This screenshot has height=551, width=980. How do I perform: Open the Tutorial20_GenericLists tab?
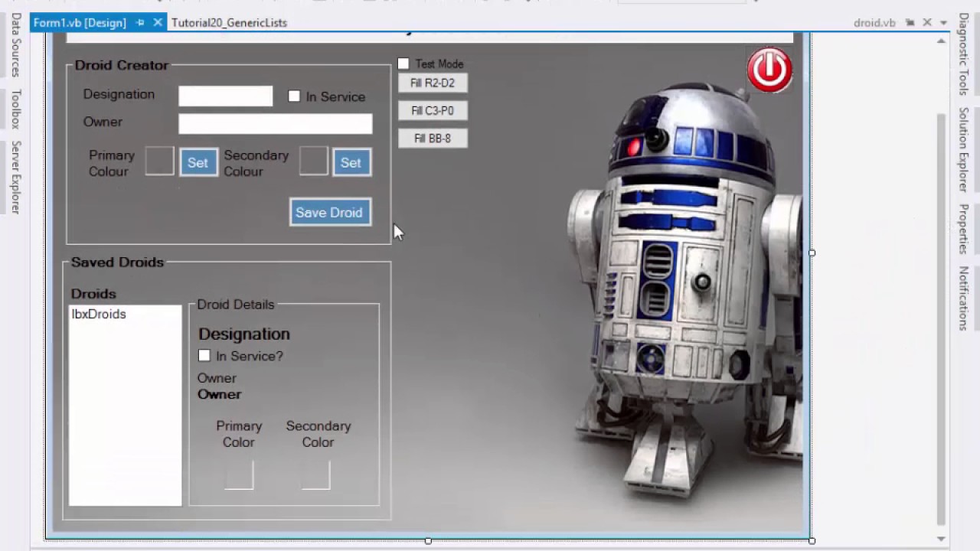(229, 23)
